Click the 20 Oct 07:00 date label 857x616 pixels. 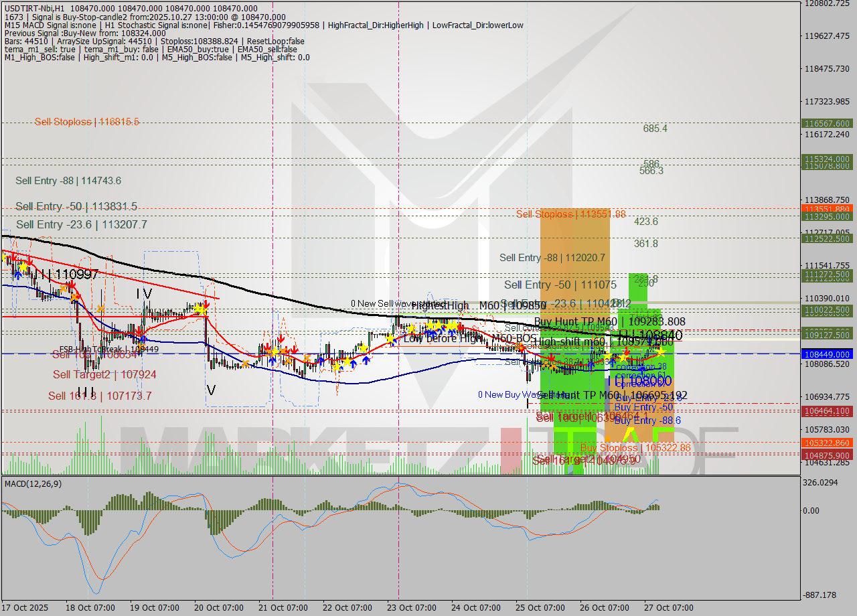pos(219,608)
